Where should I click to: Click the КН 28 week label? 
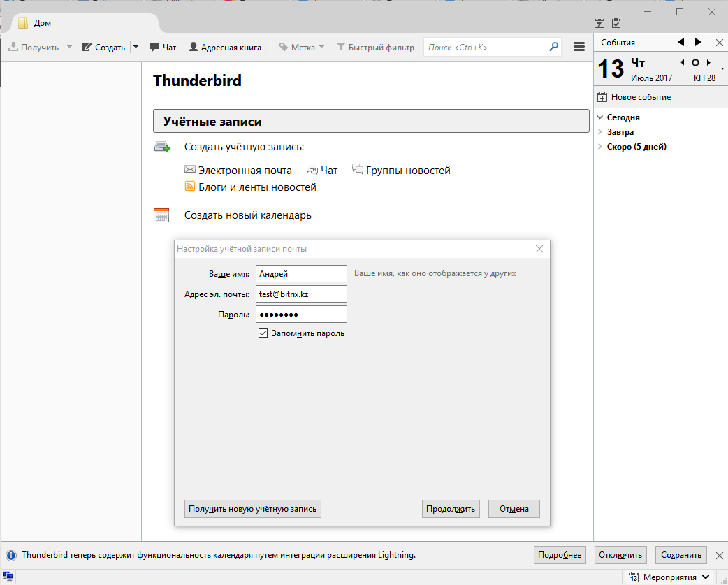tap(704, 78)
